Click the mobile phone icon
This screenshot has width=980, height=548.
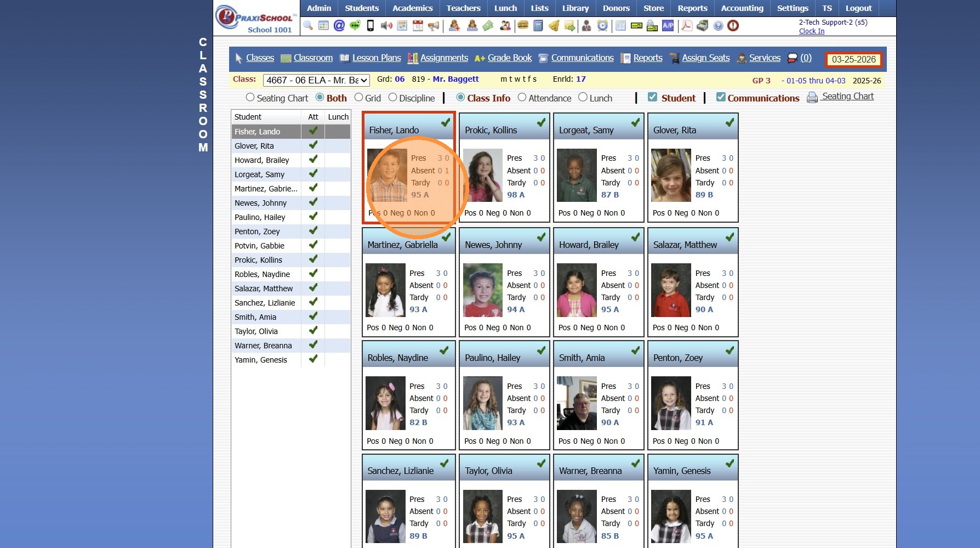pyautogui.click(x=371, y=26)
